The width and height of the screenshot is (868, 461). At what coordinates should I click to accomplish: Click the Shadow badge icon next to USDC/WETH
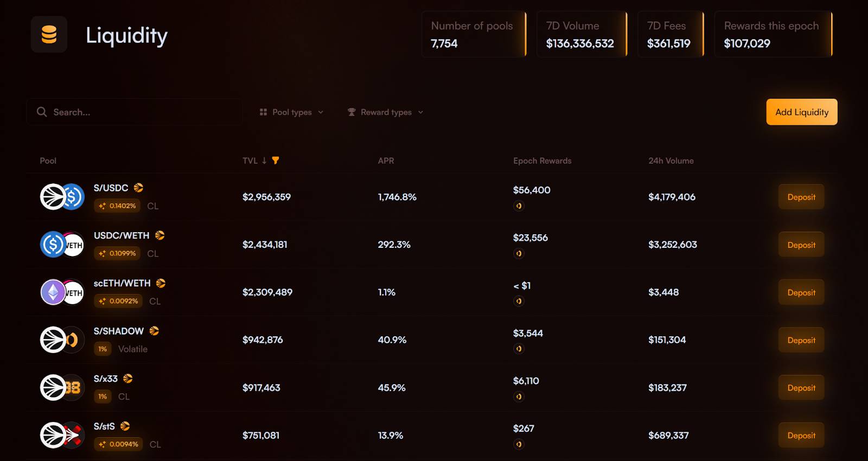point(159,235)
